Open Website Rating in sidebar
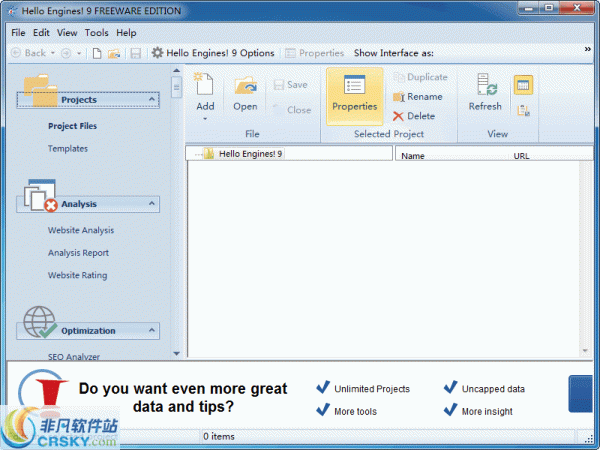 tap(77, 275)
